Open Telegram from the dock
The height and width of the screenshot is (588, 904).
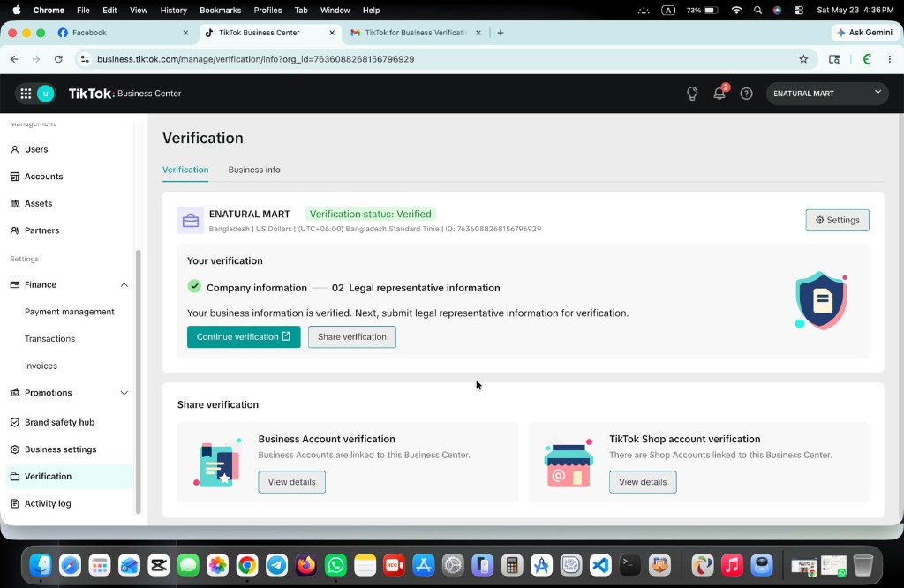[276, 566]
